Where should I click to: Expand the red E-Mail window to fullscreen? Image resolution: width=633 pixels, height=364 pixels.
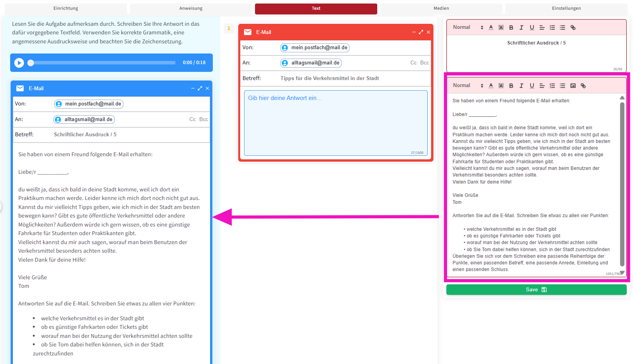(421, 32)
